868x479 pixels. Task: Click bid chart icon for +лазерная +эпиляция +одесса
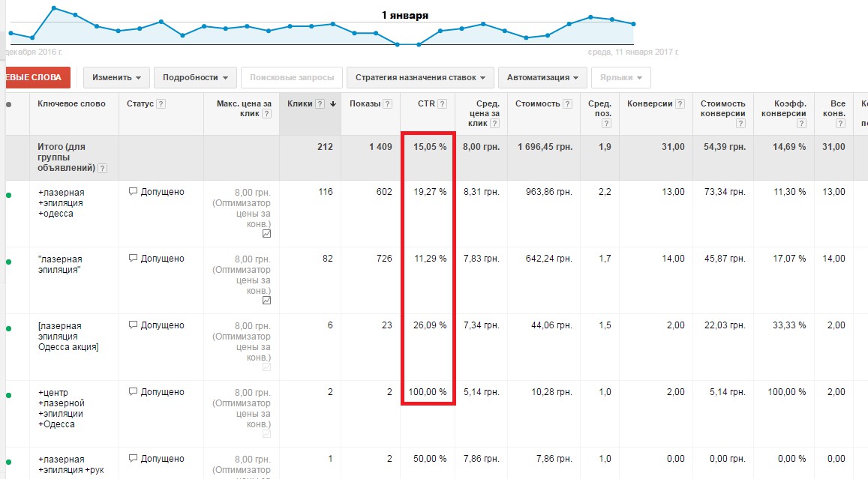266,234
